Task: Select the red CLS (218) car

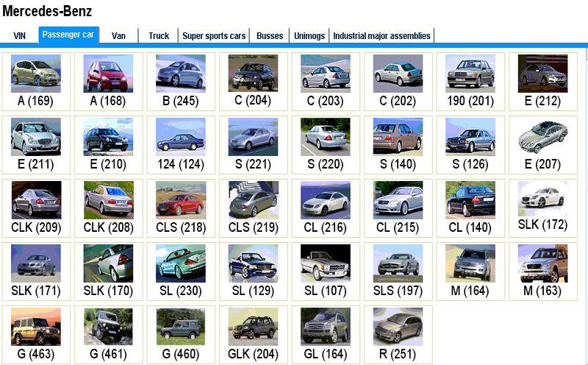Action: tap(181, 208)
